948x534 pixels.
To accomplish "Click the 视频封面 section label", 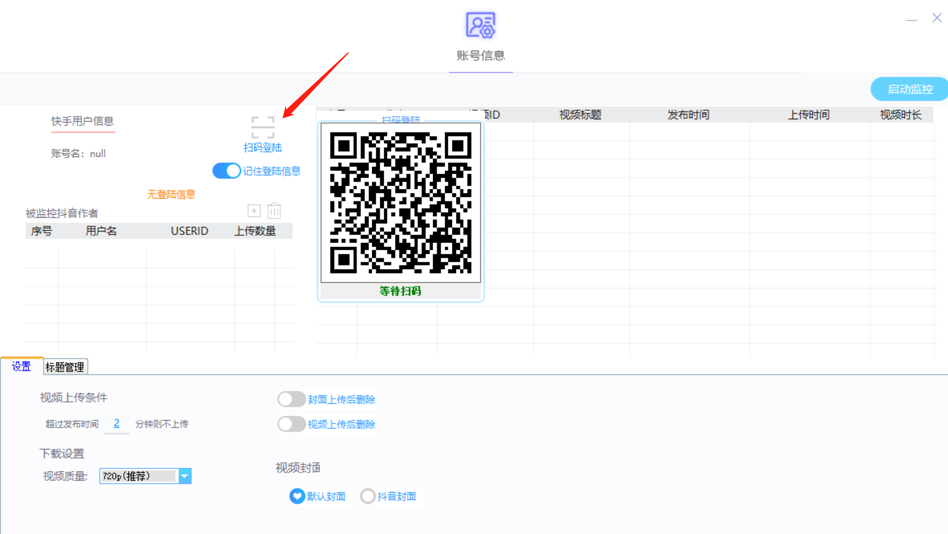I will point(298,467).
